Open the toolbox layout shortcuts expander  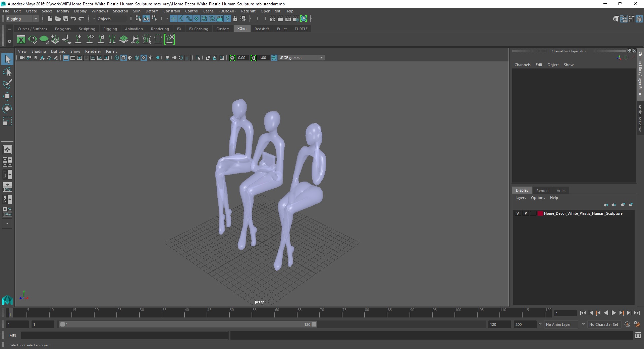point(7,223)
